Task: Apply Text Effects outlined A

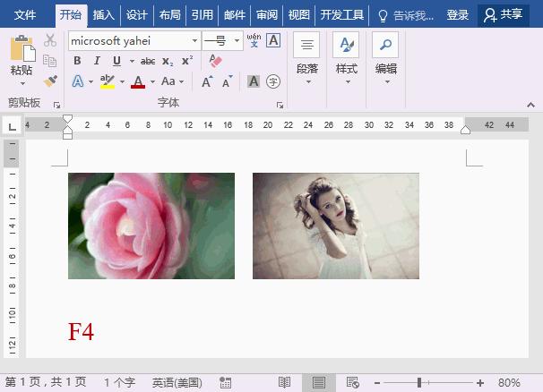Action: pos(78,81)
